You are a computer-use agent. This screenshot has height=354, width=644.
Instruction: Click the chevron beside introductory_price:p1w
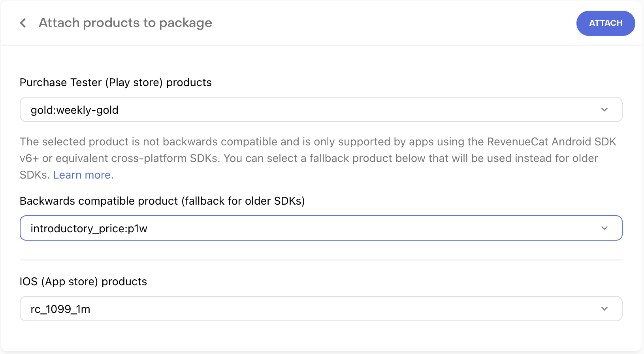coord(604,228)
